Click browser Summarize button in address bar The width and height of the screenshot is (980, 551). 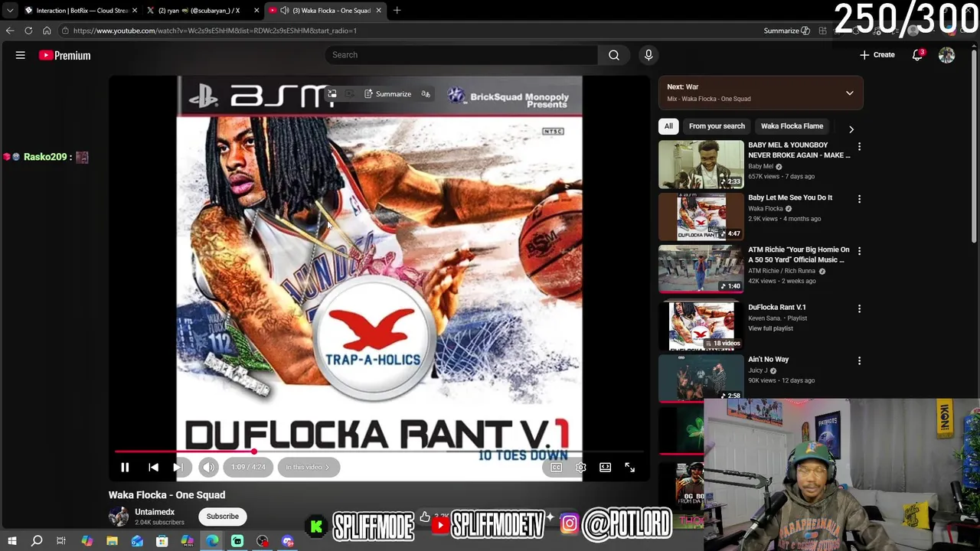(786, 31)
